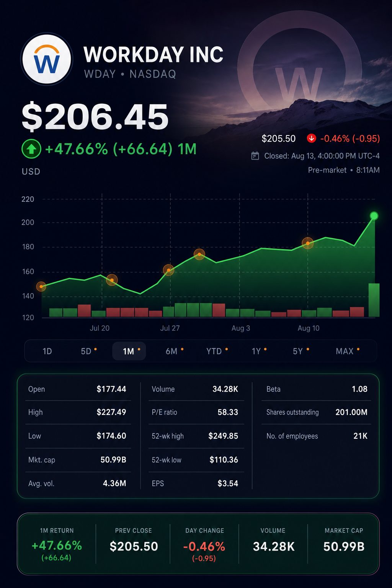
Task: Click the DAY CHANGE summary card
Action: (204, 544)
